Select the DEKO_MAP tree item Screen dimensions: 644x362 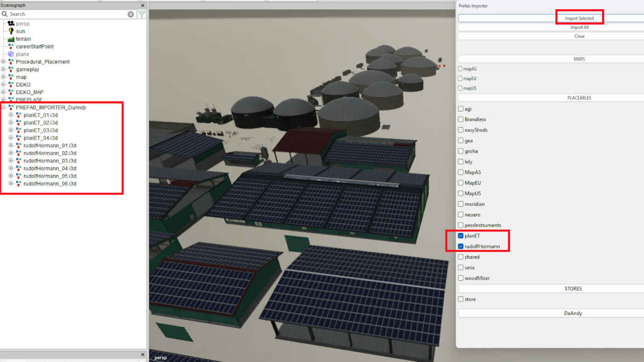pyautogui.click(x=29, y=92)
